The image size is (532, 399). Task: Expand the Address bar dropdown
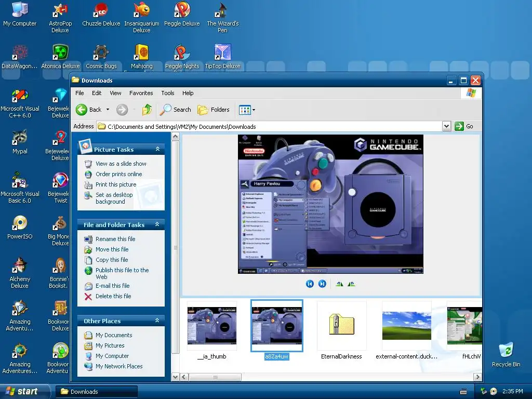446,126
